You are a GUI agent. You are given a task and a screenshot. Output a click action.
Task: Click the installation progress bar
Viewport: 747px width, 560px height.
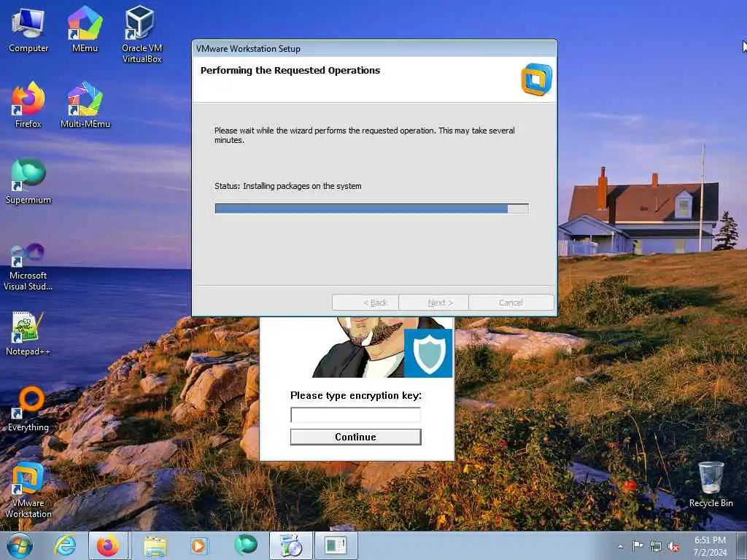point(371,209)
